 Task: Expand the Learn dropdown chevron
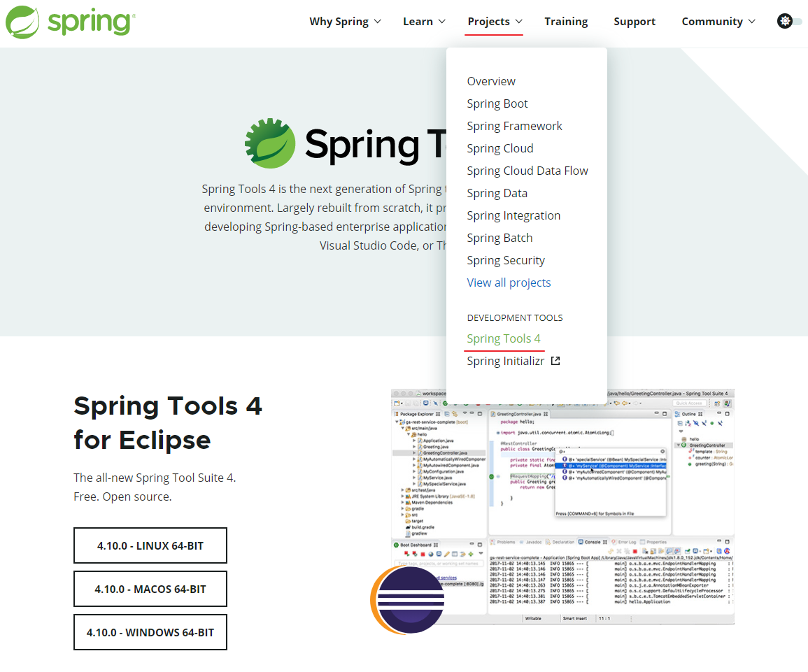point(441,22)
